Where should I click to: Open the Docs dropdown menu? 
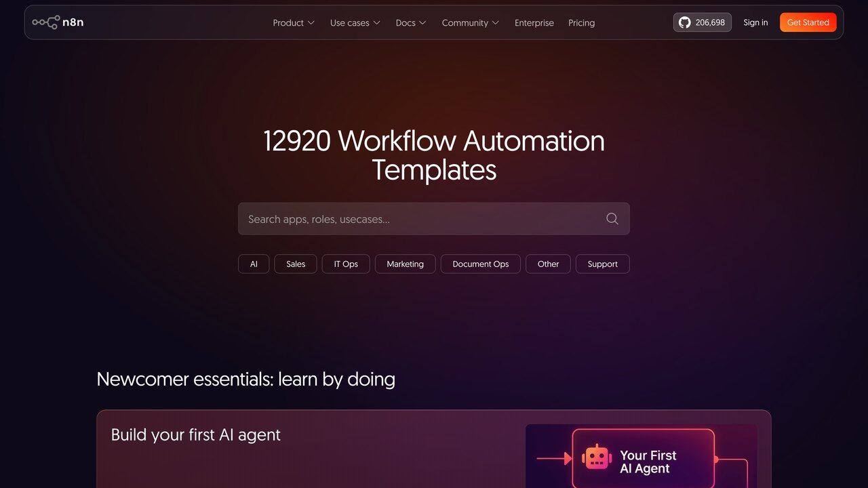click(x=411, y=22)
